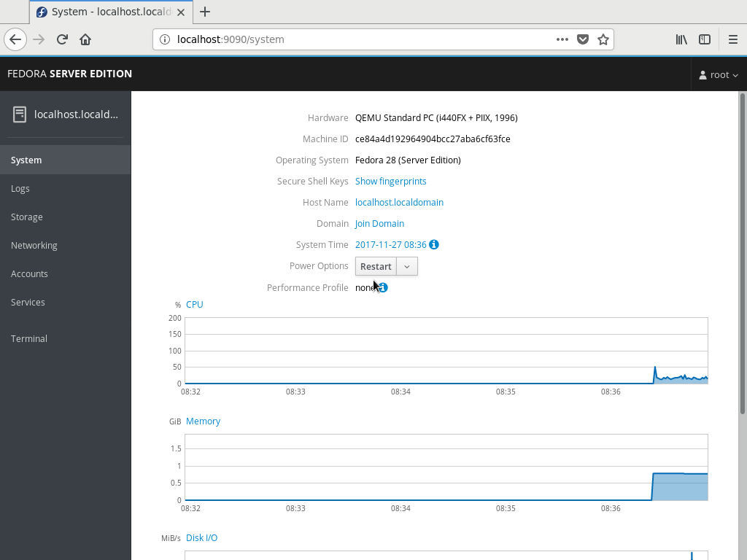Click localhost.localdomain host name link
The height and width of the screenshot is (560, 747).
pyautogui.click(x=399, y=203)
